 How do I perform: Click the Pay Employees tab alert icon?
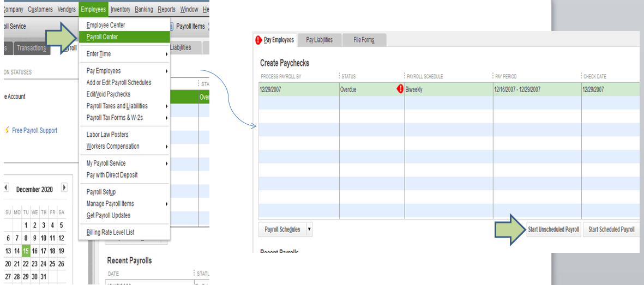pos(258,40)
